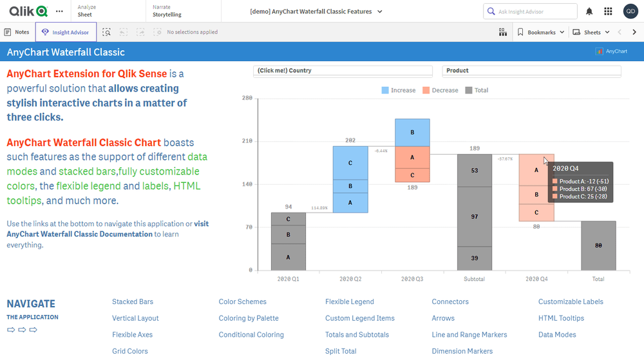Select the Analyze Sheet tab
The width and height of the screenshot is (644, 362).
point(86,11)
